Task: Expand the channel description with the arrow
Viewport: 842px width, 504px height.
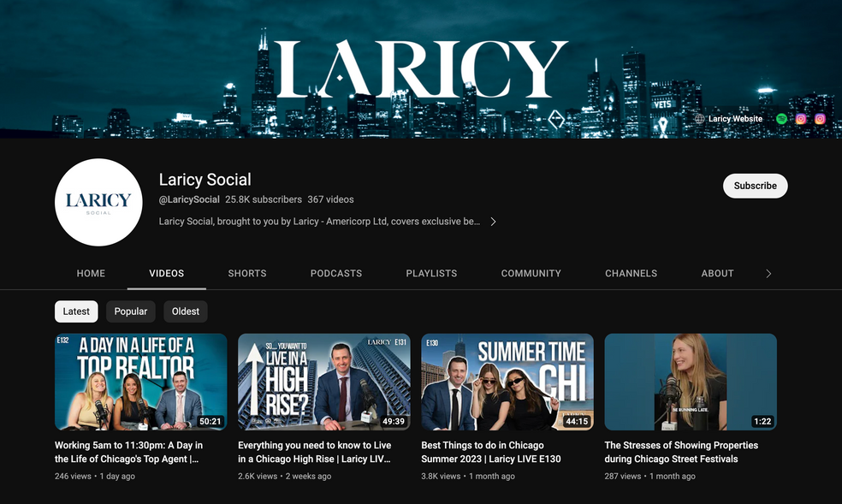Action: click(493, 222)
